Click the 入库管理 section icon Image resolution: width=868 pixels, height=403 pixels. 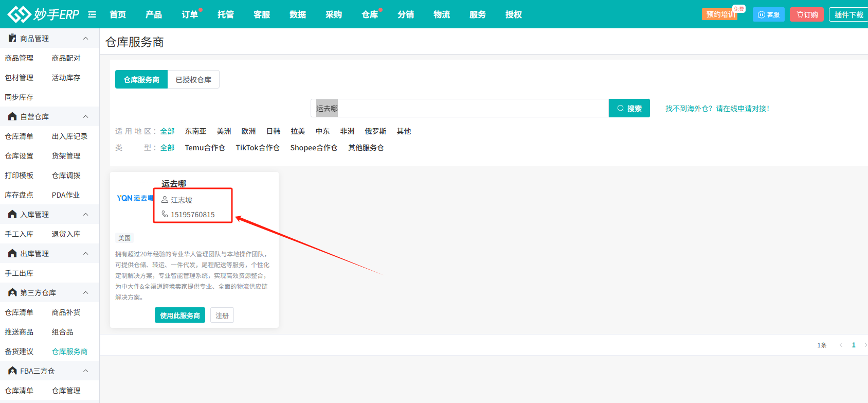[12, 214]
